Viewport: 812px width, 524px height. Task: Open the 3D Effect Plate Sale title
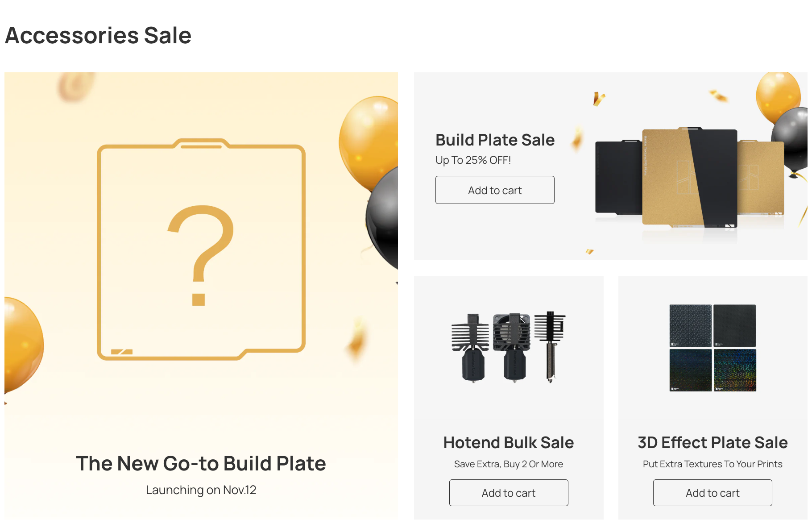click(713, 443)
